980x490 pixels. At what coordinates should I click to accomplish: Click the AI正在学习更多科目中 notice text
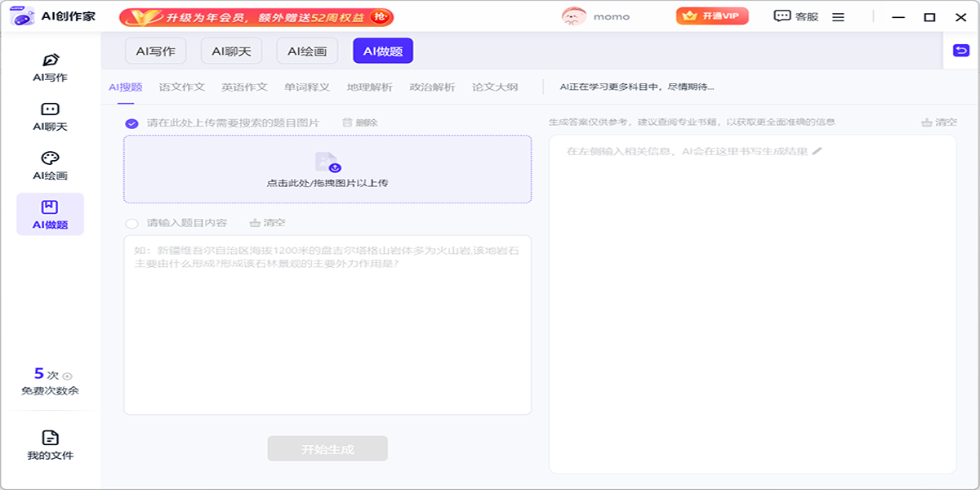pos(637,87)
